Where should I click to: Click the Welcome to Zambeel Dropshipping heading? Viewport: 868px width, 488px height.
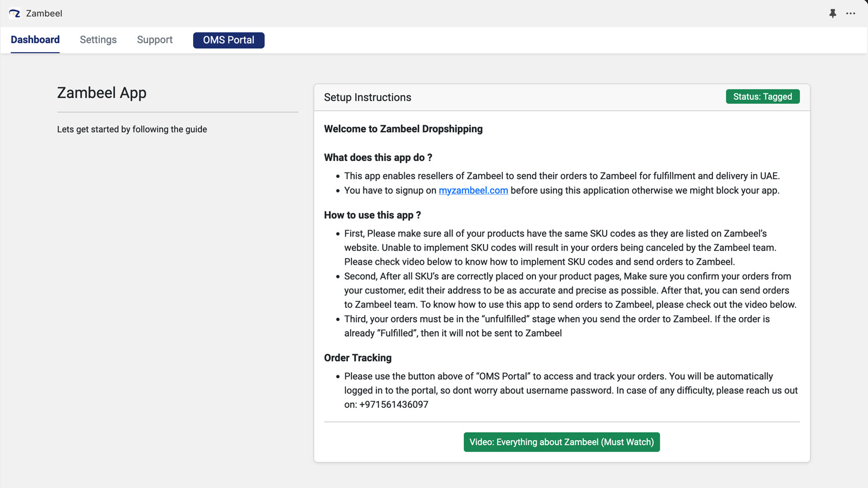coord(403,129)
